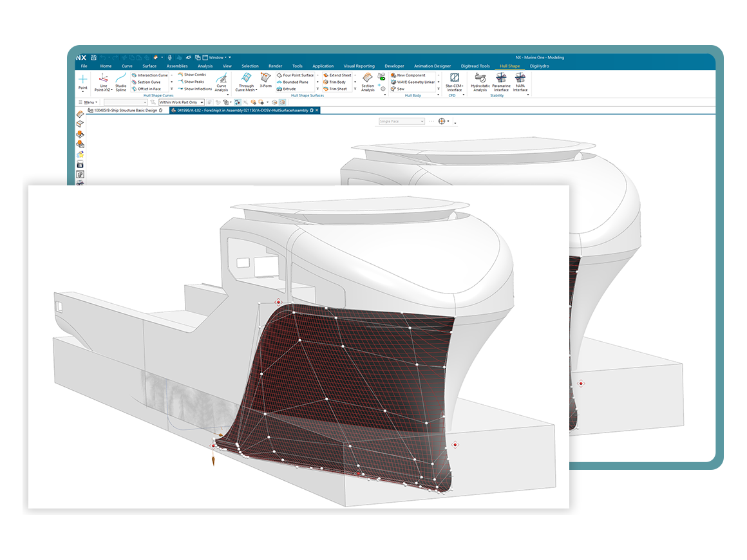
Task: Open the Render ribbon tab
Action: 276,66
